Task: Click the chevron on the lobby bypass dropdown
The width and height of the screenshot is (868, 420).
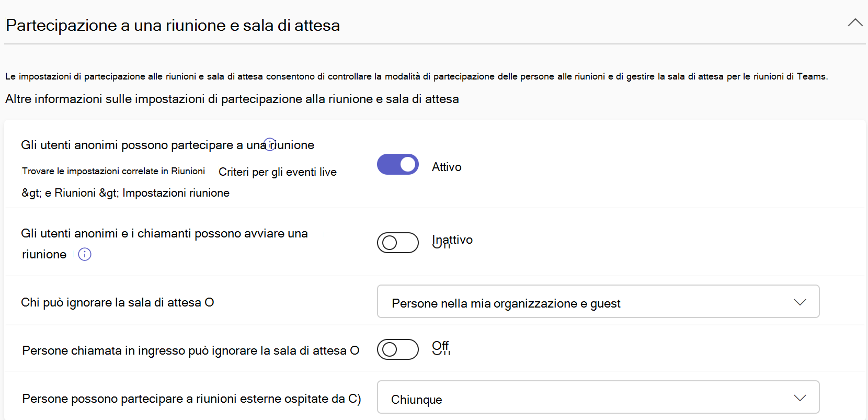Action: (x=800, y=301)
